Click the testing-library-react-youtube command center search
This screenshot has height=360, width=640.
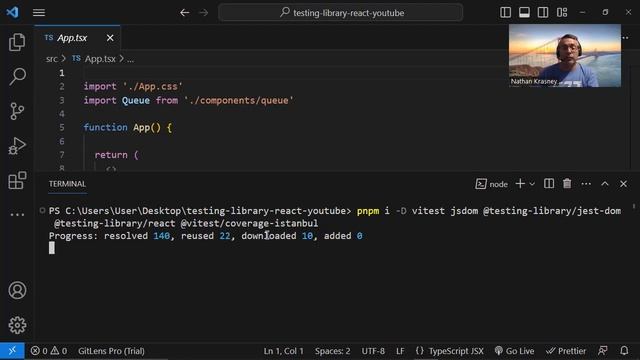(340, 13)
